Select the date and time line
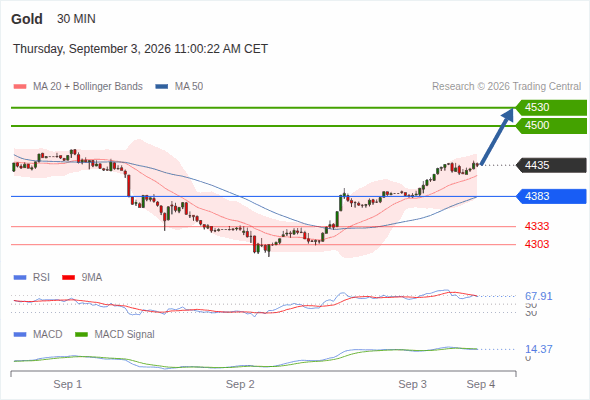The width and height of the screenshot is (590, 400). [x=140, y=49]
